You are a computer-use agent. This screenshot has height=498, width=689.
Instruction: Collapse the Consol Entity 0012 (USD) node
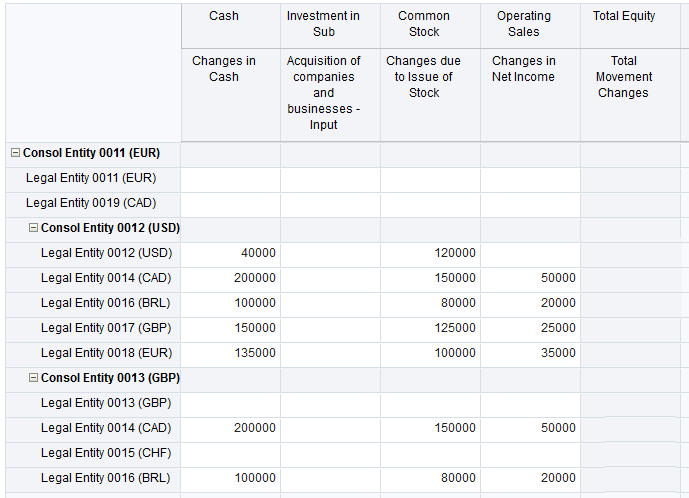point(33,228)
